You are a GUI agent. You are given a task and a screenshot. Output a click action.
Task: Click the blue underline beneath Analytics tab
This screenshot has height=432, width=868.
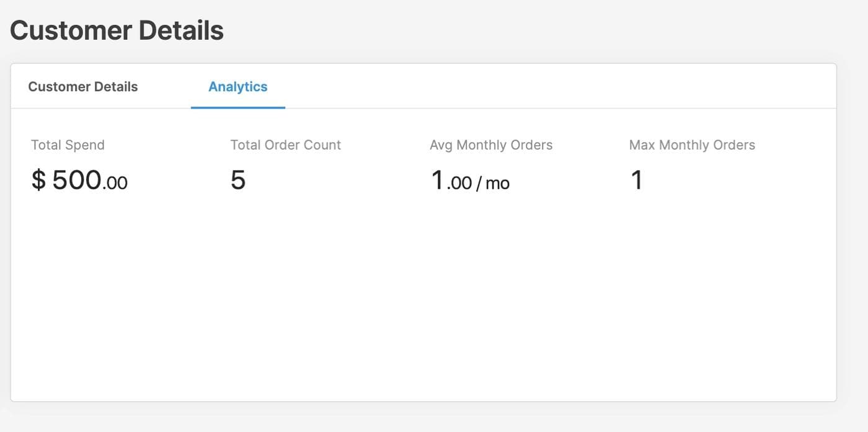[237, 107]
